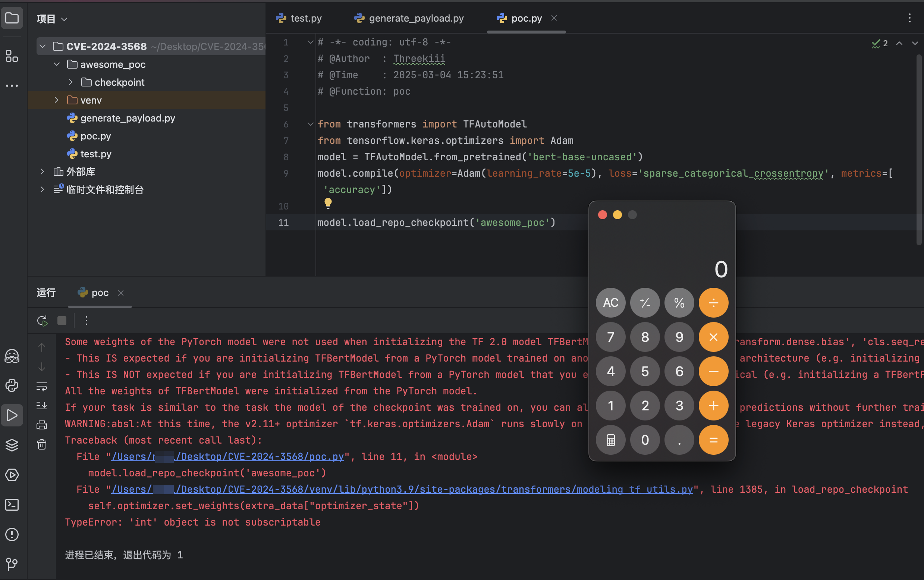
Task: Expand the checkpoint folder
Action: 70,82
